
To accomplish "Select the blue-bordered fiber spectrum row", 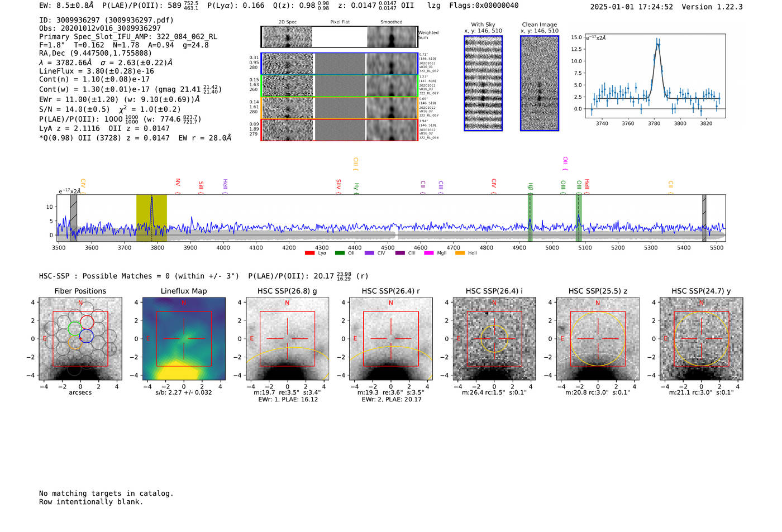I will click(x=339, y=64).
